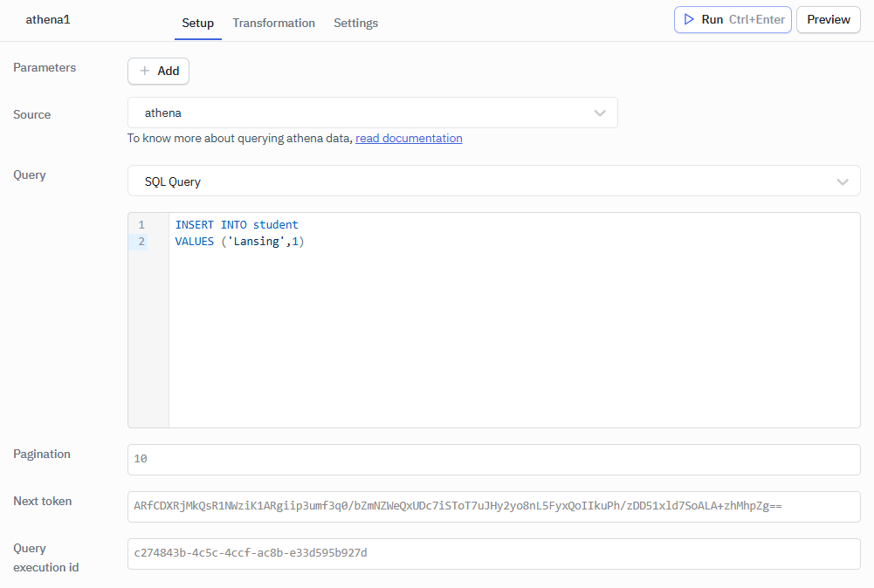Click the plus icon to add parameter
This screenshot has height=588, width=874.
pyautogui.click(x=145, y=71)
